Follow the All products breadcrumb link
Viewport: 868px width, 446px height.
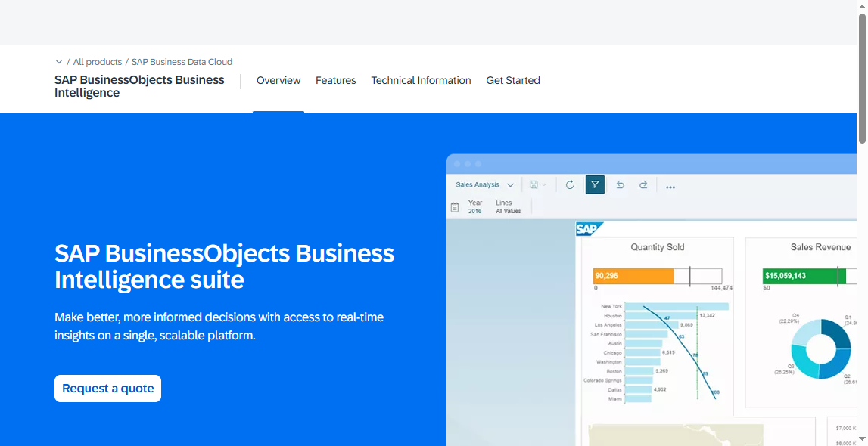point(98,62)
